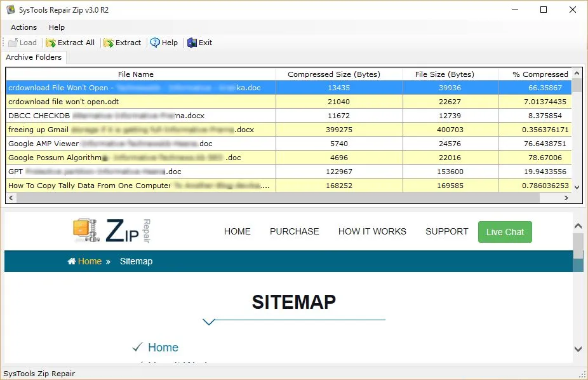Click the checkmark icon beside Home

(137, 347)
